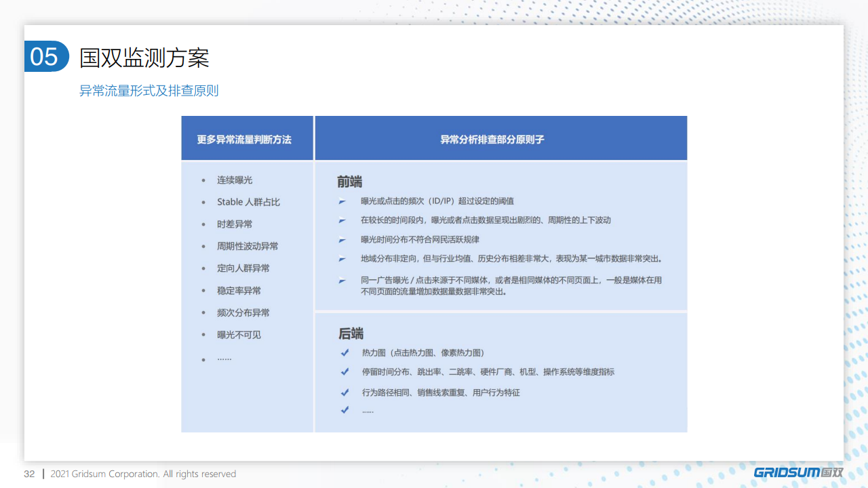Click the arrow bullet beside 同一广告曝光
Image resolution: width=868 pixels, height=488 pixels.
click(342, 281)
